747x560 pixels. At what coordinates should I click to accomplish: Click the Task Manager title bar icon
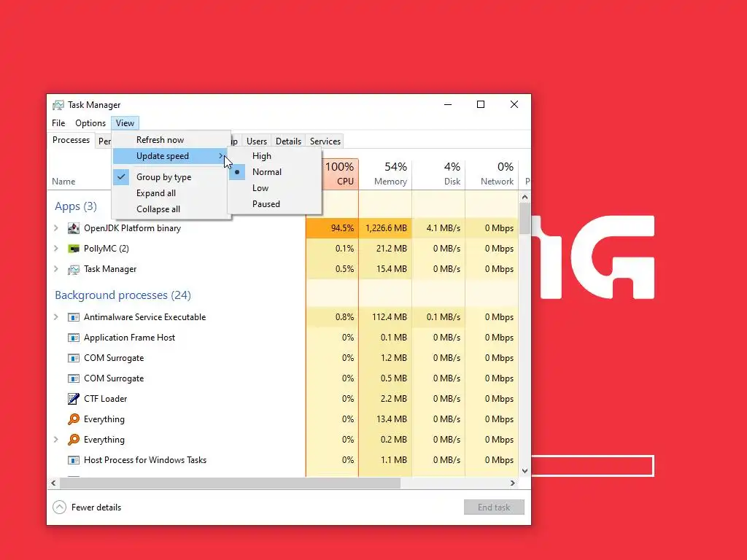[x=58, y=105]
